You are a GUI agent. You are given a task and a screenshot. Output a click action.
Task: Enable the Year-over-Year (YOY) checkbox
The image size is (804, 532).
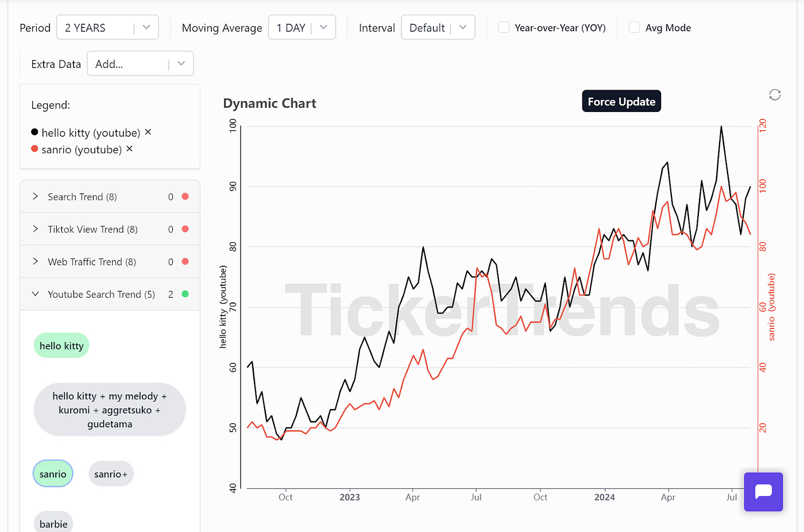click(504, 28)
